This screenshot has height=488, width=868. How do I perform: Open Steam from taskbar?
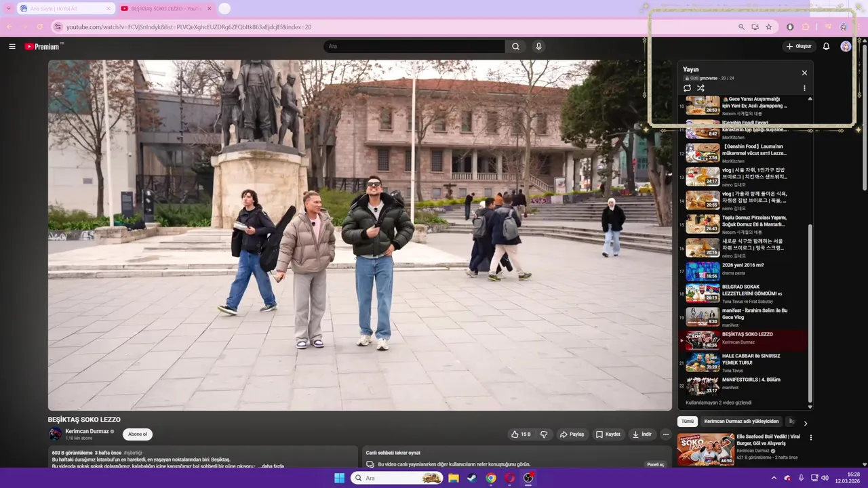(x=472, y=478)
